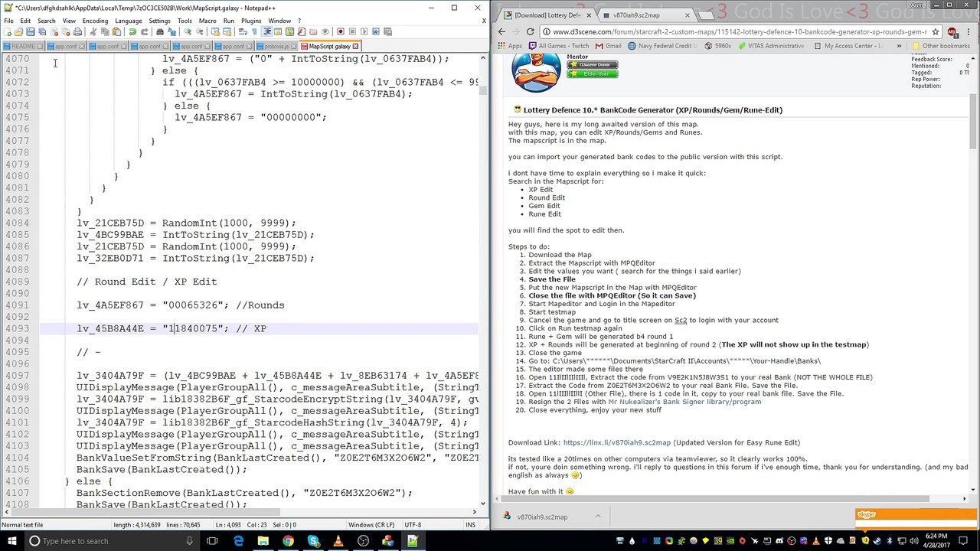The height and width of the screenshot is (551, 980).
Task: Toggle Show all characters pilcrow icon
Action: tap(253, 31)
